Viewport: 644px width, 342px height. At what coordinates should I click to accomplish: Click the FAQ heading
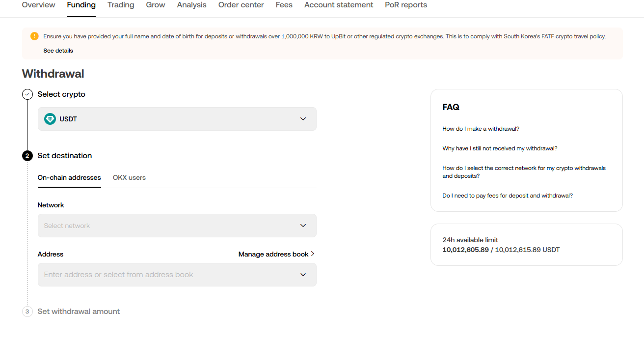(x=451, y=107)
